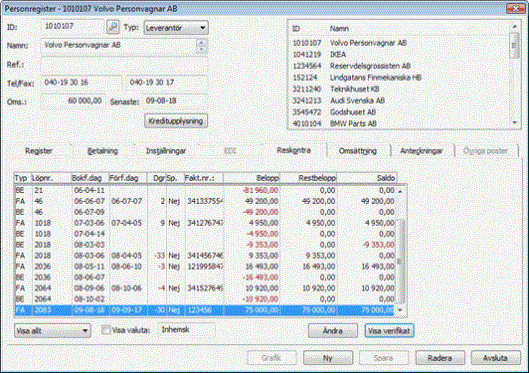Click the ledger table vertical scrollbar thumb
Viewport: 529px width, 373px height.
[x=401, y=261]
